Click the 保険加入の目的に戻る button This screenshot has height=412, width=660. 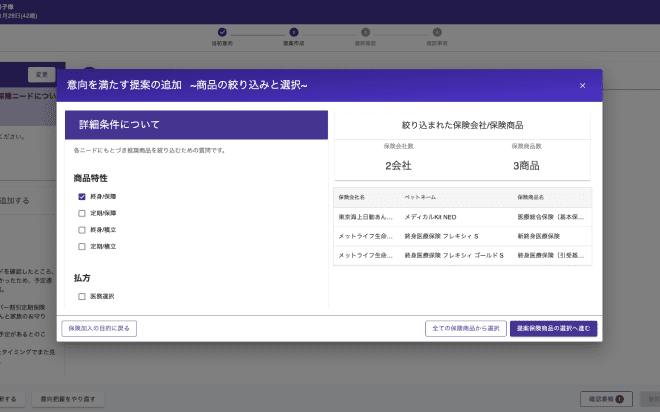tap(99, 329)
